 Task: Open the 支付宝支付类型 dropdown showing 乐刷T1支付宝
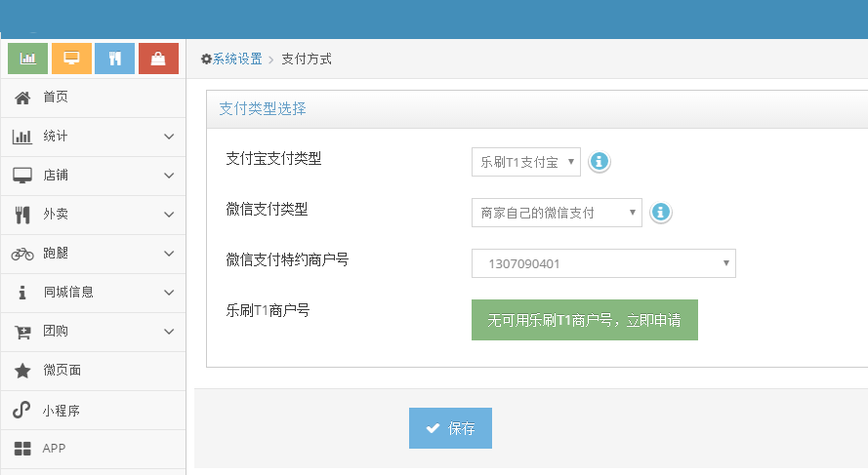point(526,162)
